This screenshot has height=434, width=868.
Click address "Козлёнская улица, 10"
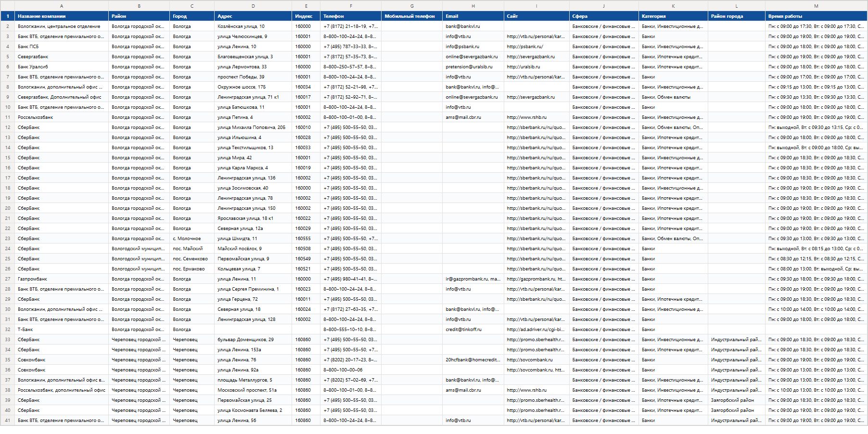(x=253, y=26)
